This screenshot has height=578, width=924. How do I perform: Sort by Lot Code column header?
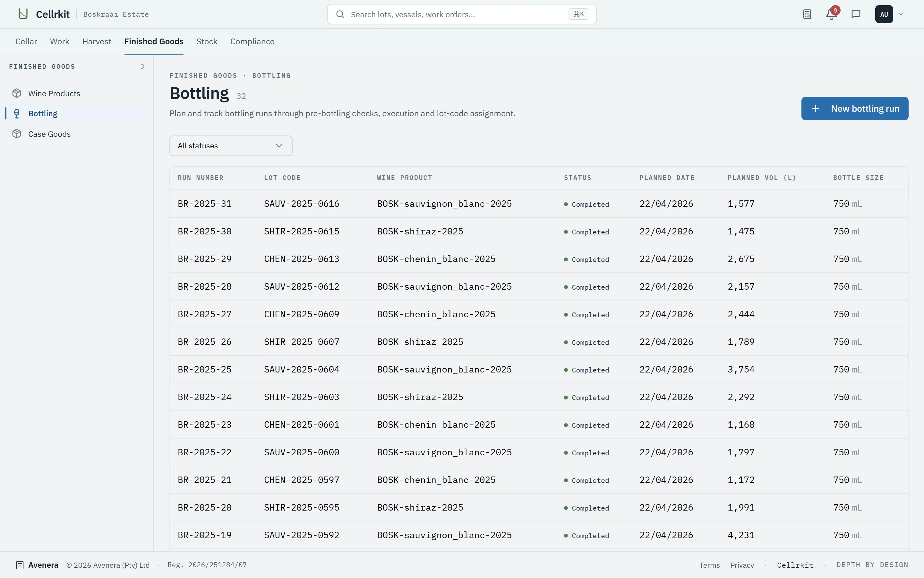point(282,178)
